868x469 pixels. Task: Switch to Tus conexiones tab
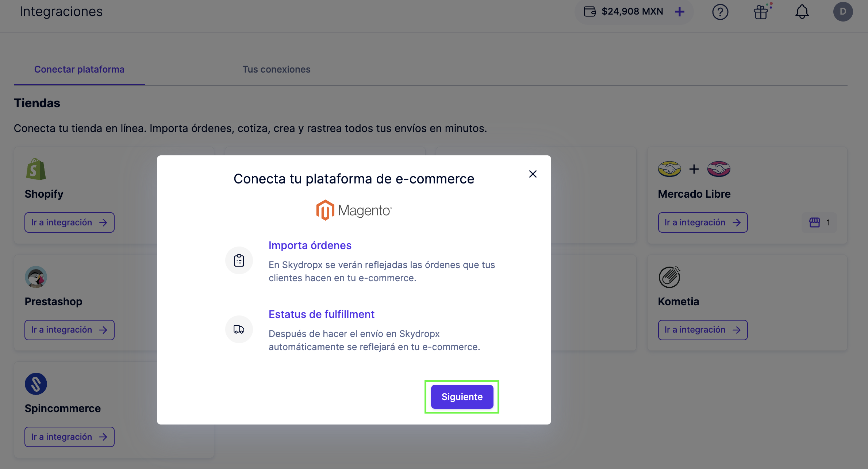point(276,69)
